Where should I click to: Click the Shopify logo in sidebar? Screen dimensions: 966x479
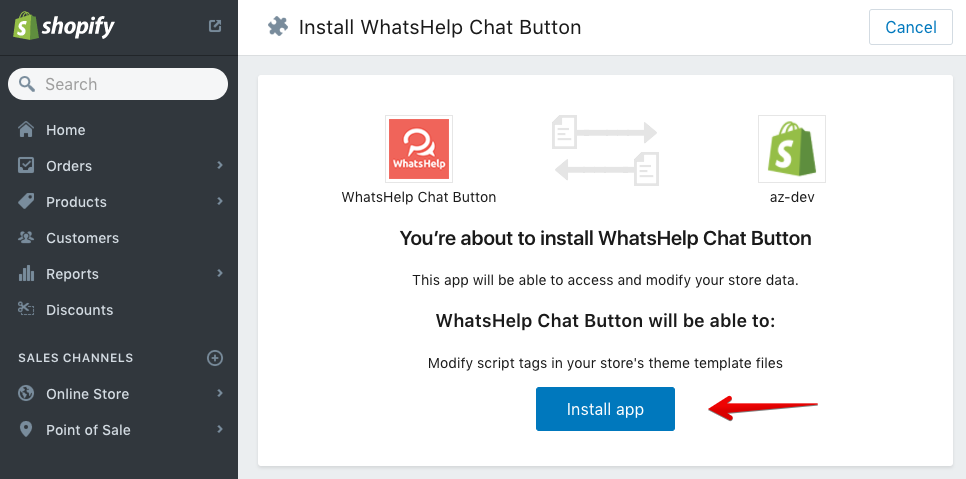(x=63, y=26)
